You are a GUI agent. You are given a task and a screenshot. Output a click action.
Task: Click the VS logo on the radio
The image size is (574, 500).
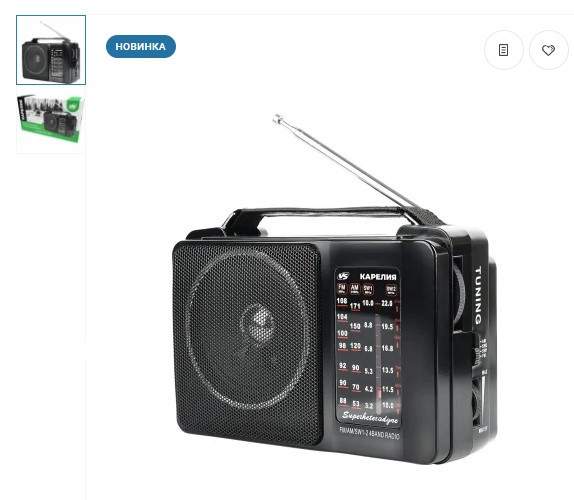pyautogui.click(x=343, y=276)
